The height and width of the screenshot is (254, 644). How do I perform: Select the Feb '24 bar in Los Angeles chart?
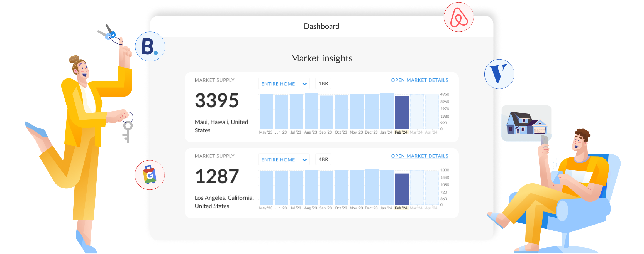402,189
